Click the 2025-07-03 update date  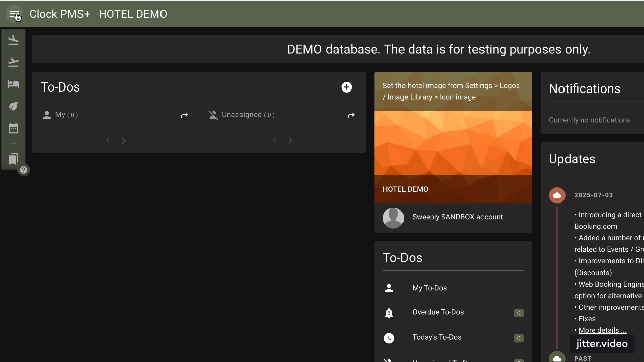tap(594, 195)
